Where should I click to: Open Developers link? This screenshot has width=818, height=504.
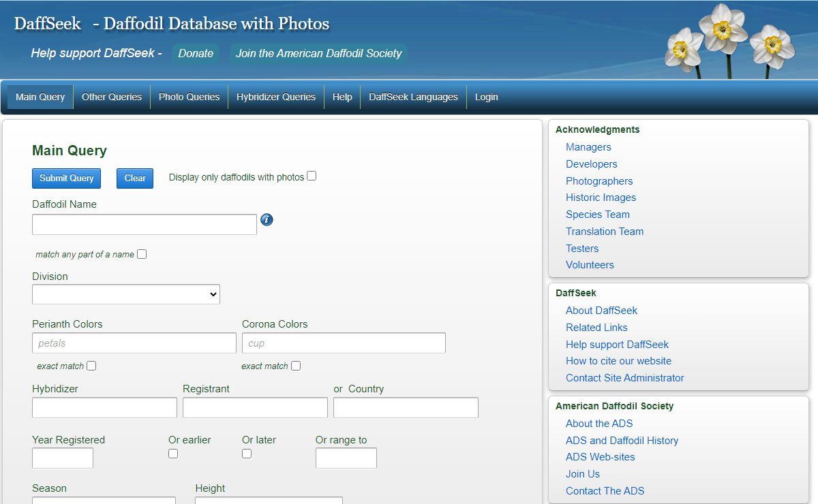[x=592, y=164]
